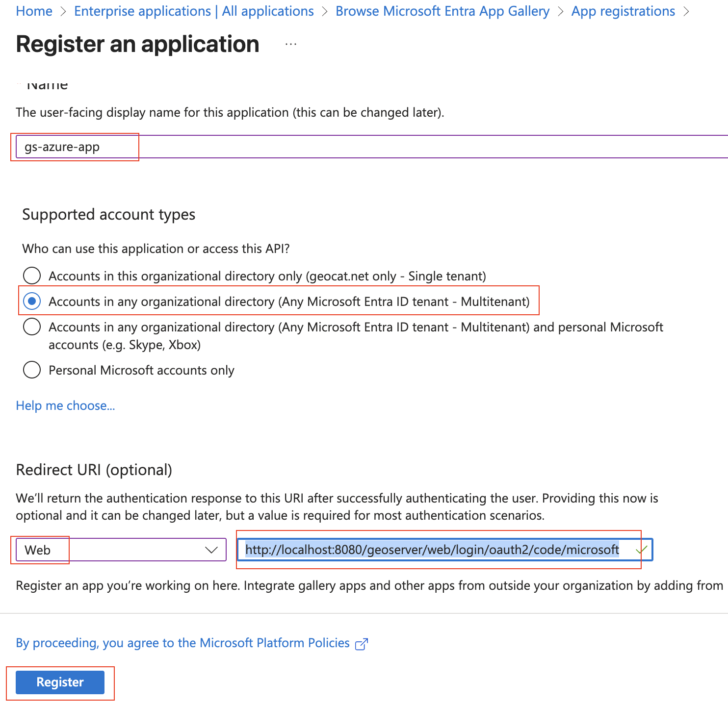Image resolution: width=728 pixels, height=706 pixels.
Task: Select Personal Microsoft accounts only radio
Action: click(x=32, y=370)
